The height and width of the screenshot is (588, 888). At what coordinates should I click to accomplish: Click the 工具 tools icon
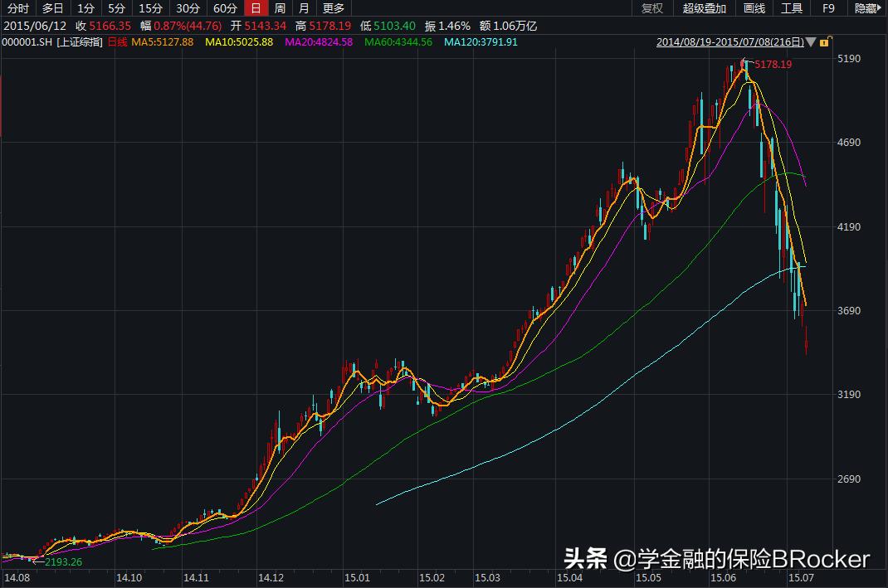(790, 8)
